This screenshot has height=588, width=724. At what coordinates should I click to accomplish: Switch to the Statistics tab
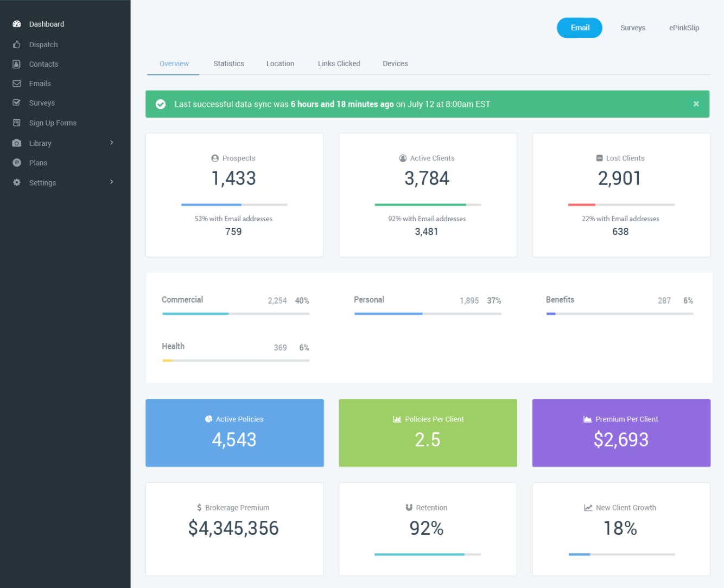(x=228, y=63)
